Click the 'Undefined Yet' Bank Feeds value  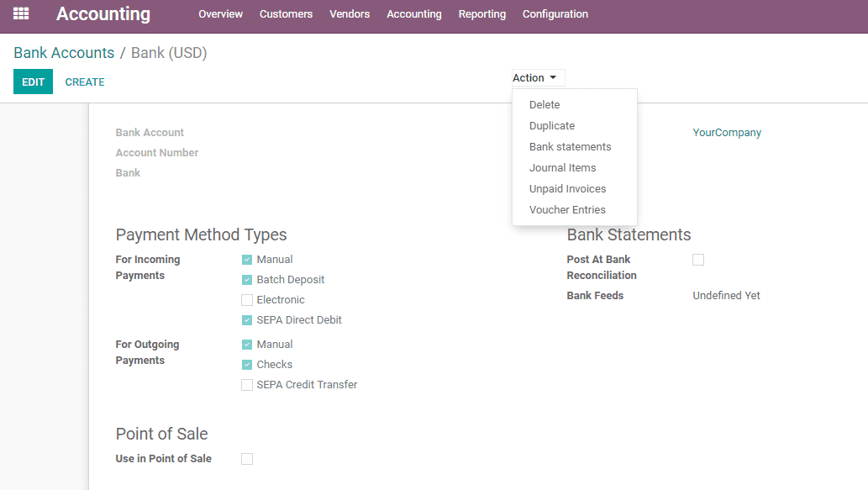click(x=726, y=296)
